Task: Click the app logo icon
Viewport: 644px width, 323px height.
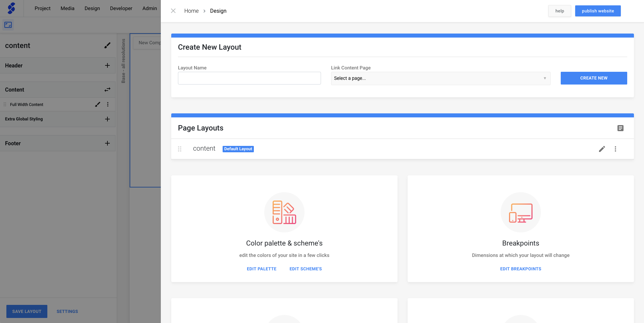Action: (x=11, y=8)
